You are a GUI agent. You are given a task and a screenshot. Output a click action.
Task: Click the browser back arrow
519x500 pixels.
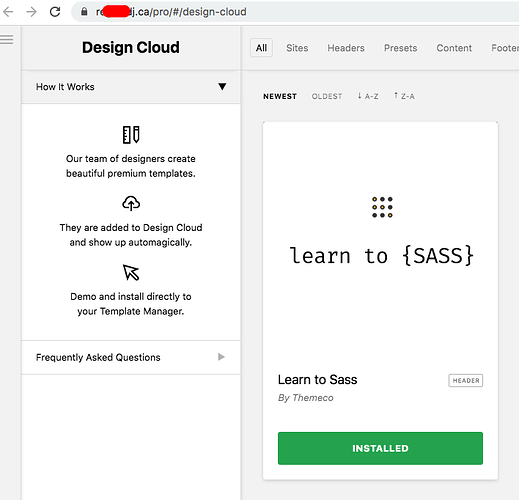[8, 12]
